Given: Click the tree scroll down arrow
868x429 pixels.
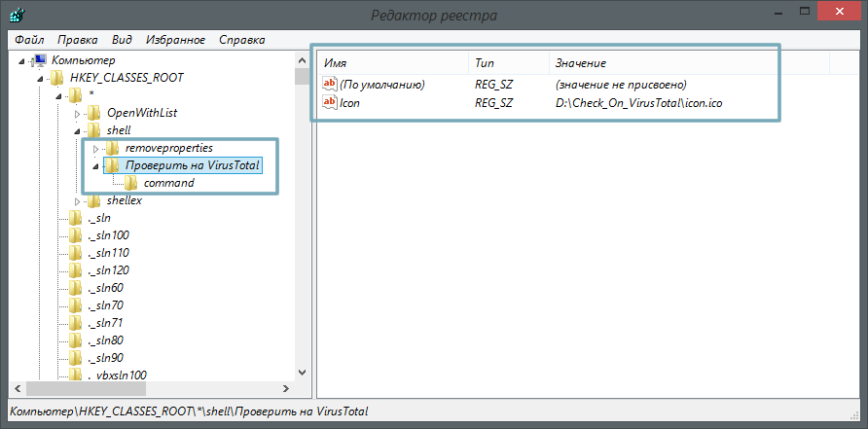Looking at the screenshot, I should [302, 373].
